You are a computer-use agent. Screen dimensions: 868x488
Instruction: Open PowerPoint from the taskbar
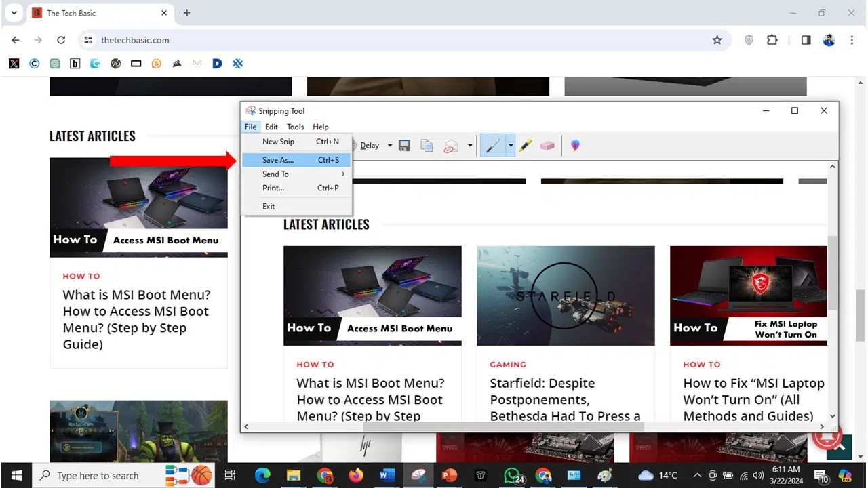coord(450,475)
